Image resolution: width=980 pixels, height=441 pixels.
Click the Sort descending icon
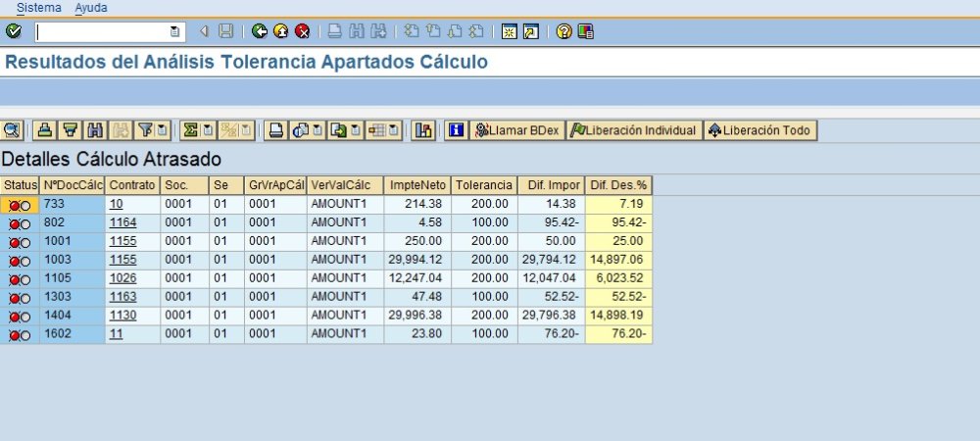[71, 130]
